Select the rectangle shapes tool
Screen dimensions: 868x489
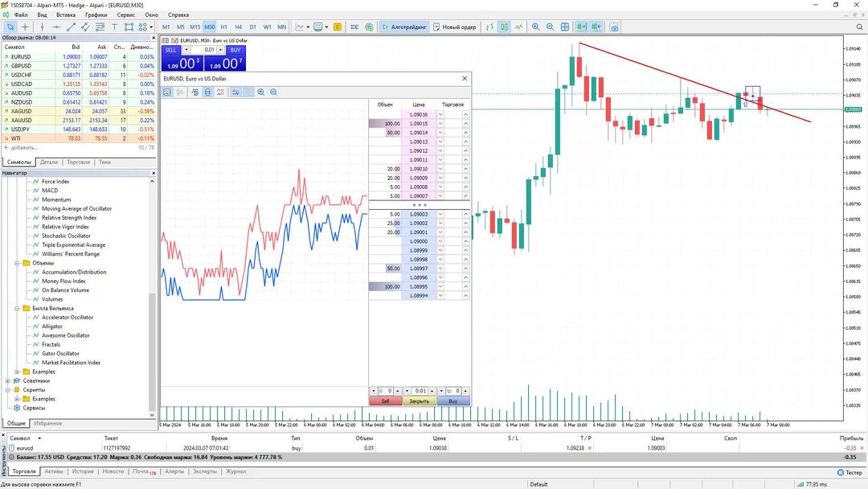pyautogui.click(x=129, y=27)
